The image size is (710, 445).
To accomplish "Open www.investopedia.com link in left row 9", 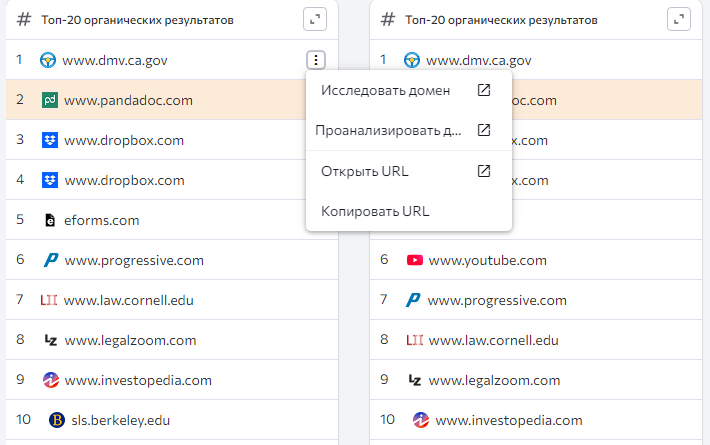I will tap(138, 380).
